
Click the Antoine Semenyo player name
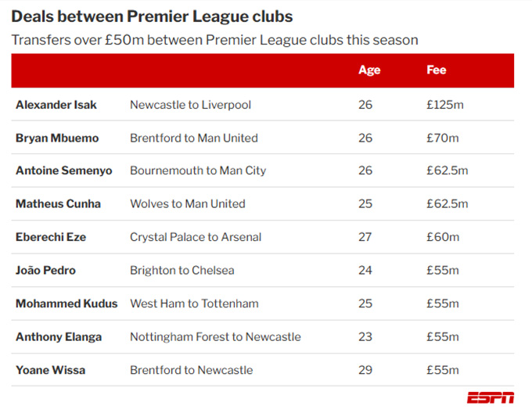(x=64, y=171)
